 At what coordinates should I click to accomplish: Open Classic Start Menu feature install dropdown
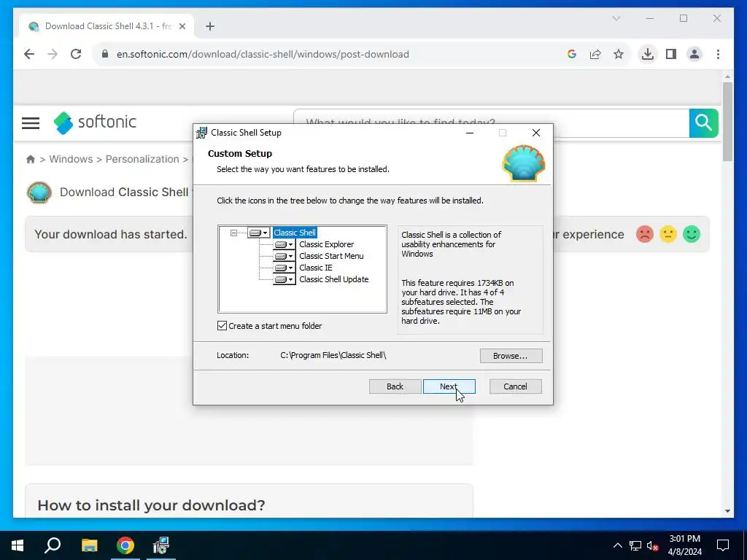[284, 256]
